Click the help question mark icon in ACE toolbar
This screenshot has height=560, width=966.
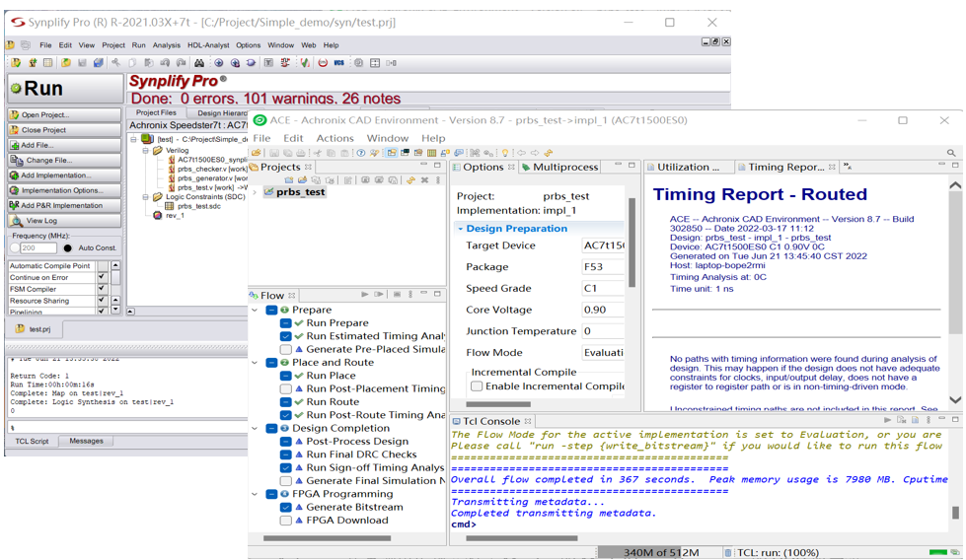click(360, 153)
